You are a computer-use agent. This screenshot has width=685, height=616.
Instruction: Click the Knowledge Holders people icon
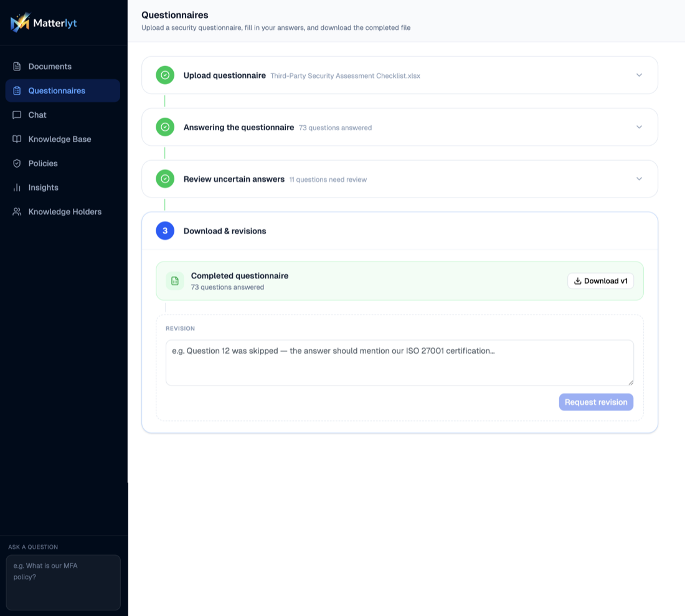pos(17,211)
